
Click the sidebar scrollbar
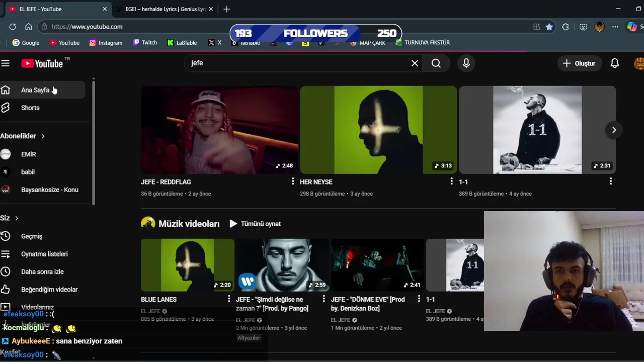pos(94,142)
